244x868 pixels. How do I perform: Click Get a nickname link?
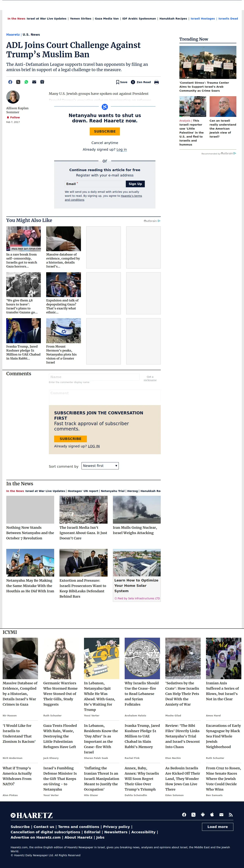150,379
